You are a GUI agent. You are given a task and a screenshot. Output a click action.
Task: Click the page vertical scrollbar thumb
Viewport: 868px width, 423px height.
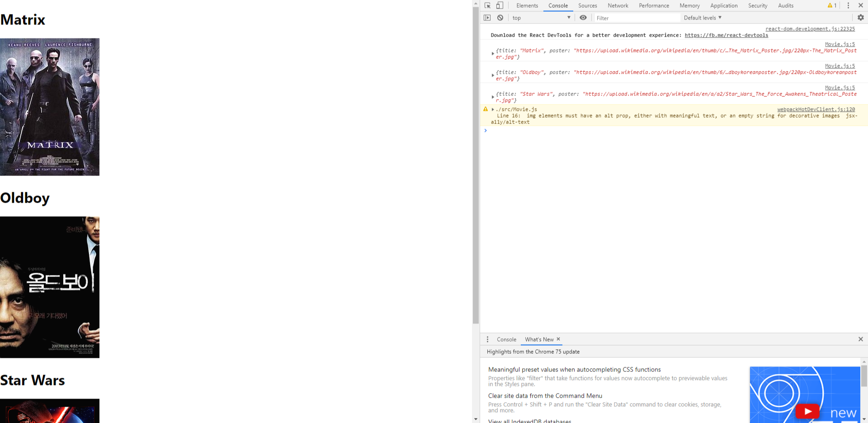(x=476, y=165)
